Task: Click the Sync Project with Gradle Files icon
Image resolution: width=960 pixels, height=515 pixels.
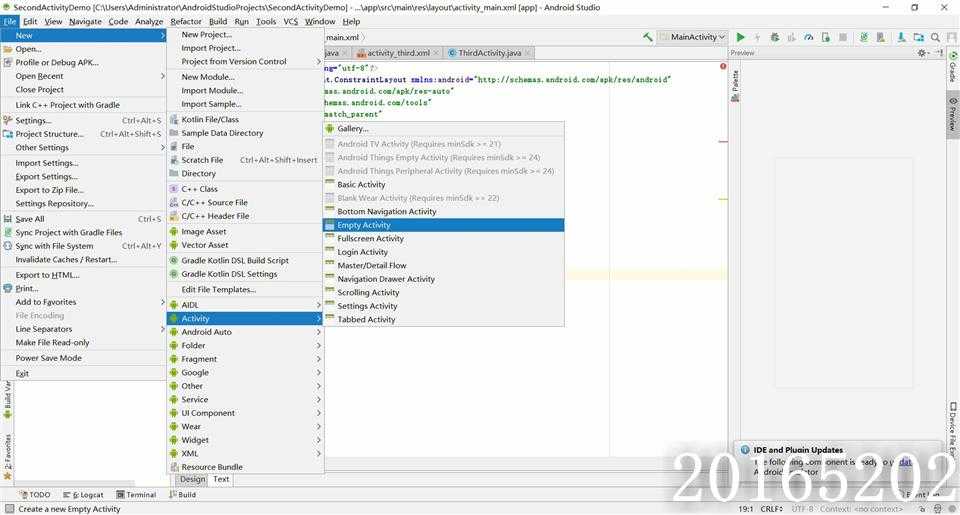Action: (x=8, y=232)
